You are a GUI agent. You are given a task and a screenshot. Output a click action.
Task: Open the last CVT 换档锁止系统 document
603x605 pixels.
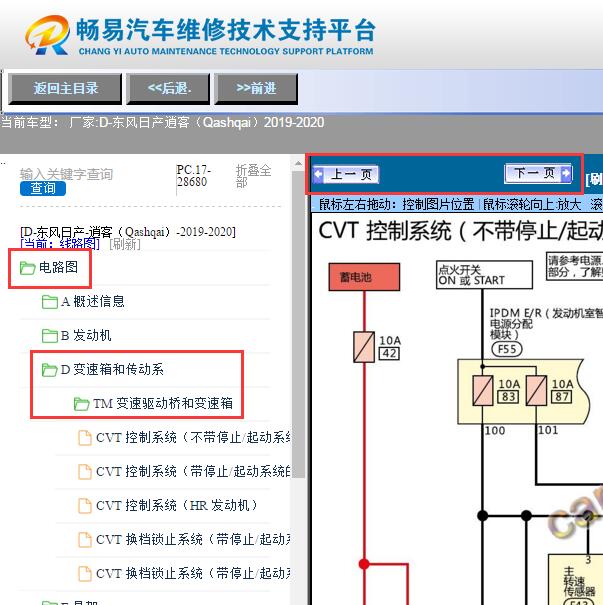tap(193, 573)
